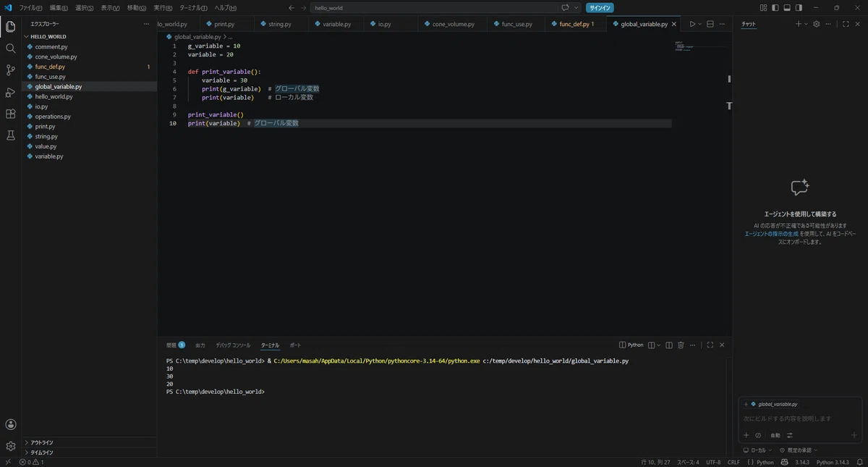Change encoding UTF-8 in status bar
The width and height of the screenshot is (868, 467).
pyautogui.click(x=713, y=462)
